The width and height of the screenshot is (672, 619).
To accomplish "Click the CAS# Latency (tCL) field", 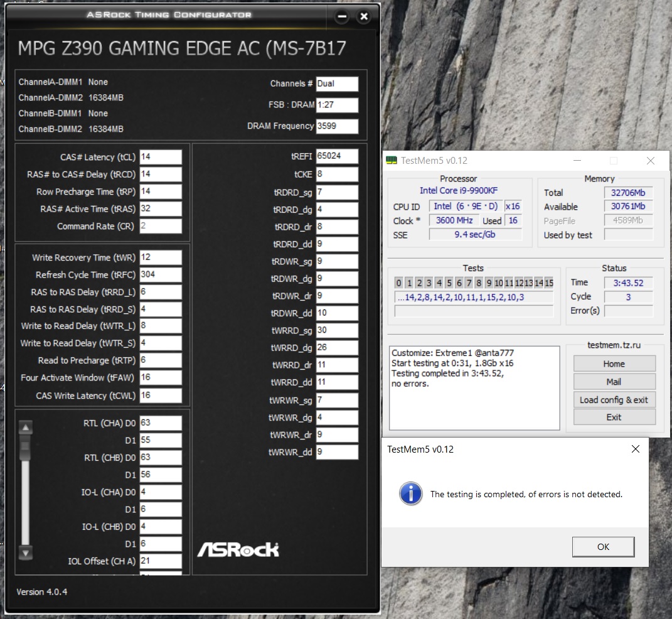I will click(161, 157).
